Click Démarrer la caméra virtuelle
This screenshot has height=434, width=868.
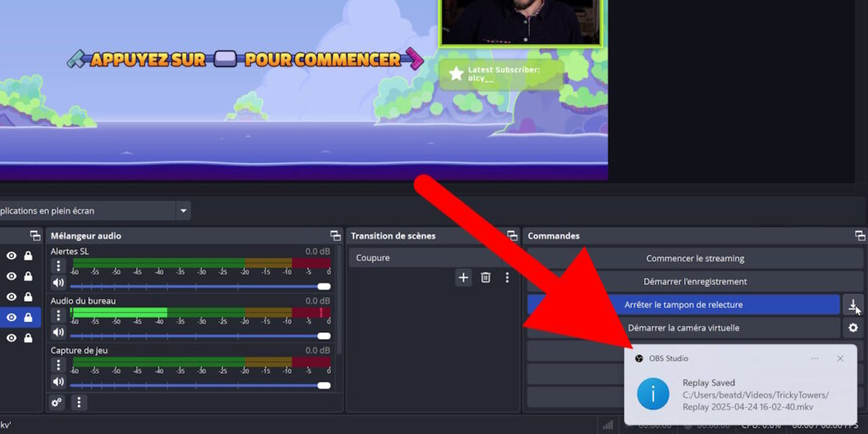pos(684,328)
